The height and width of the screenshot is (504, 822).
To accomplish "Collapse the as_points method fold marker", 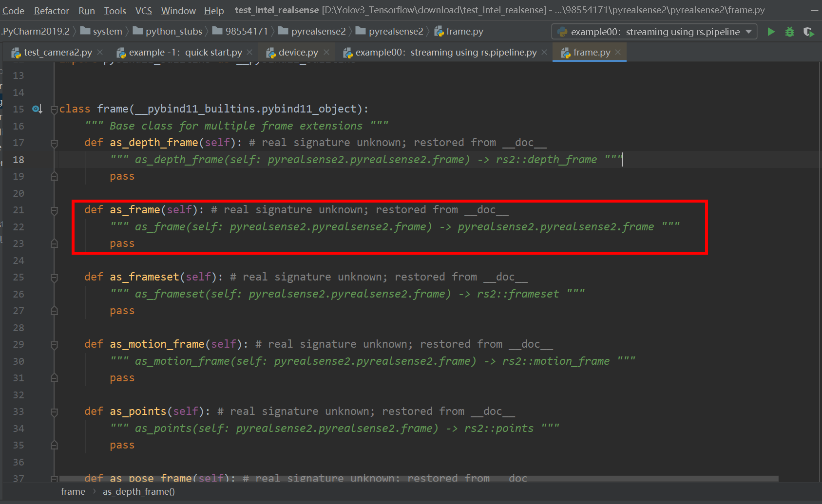I will point(54,411).
